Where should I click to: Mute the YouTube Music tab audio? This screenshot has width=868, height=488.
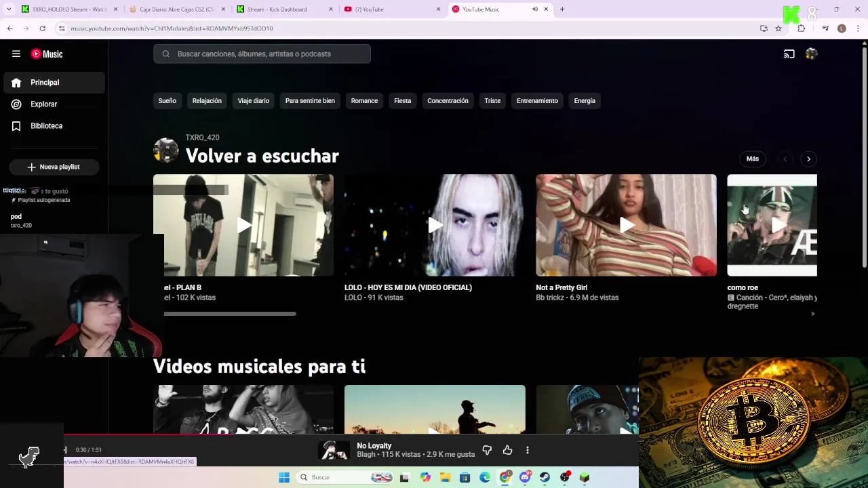(x=534, y=9)
